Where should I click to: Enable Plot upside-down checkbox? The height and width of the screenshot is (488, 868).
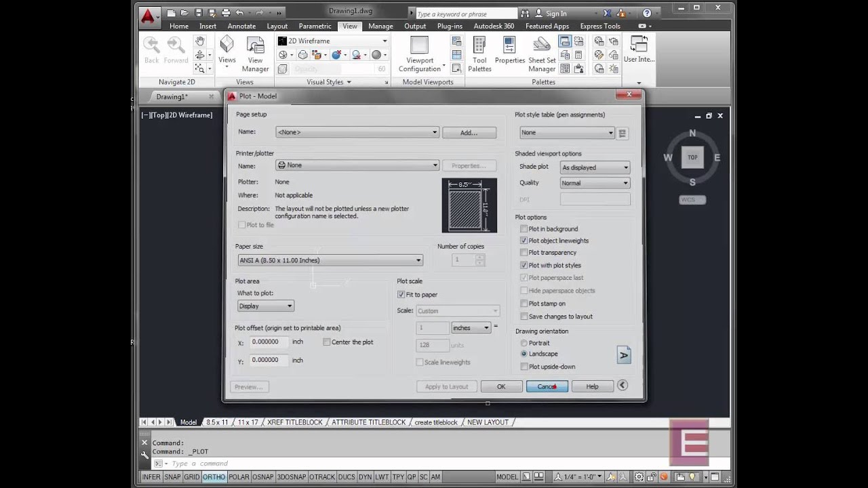coord(524,367)
